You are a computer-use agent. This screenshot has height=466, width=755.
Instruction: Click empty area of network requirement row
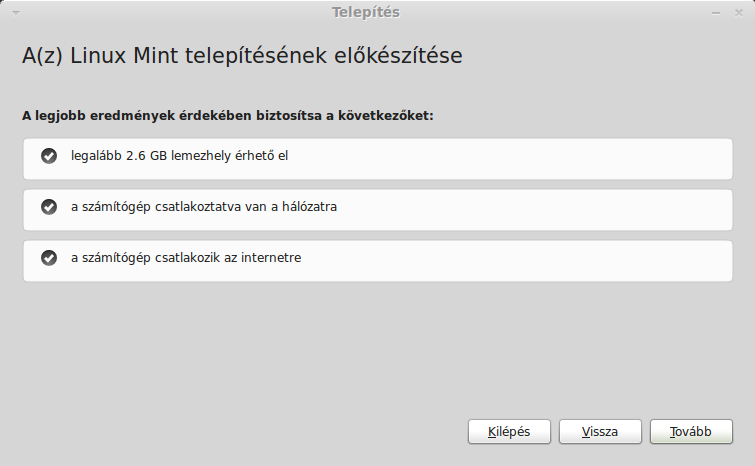click(534, 210)
